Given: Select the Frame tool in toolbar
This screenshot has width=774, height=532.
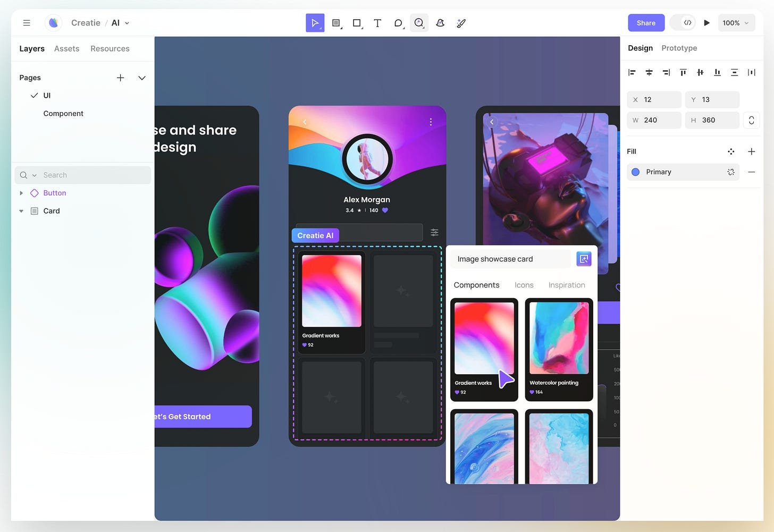Looking at the screenshot, I should [x=336, y=23].
